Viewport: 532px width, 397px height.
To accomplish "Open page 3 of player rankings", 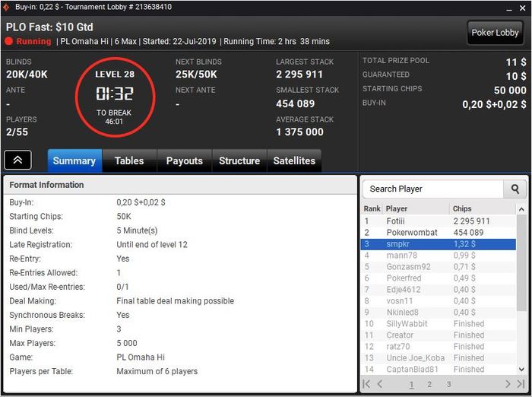I will [x=448, y=384].
